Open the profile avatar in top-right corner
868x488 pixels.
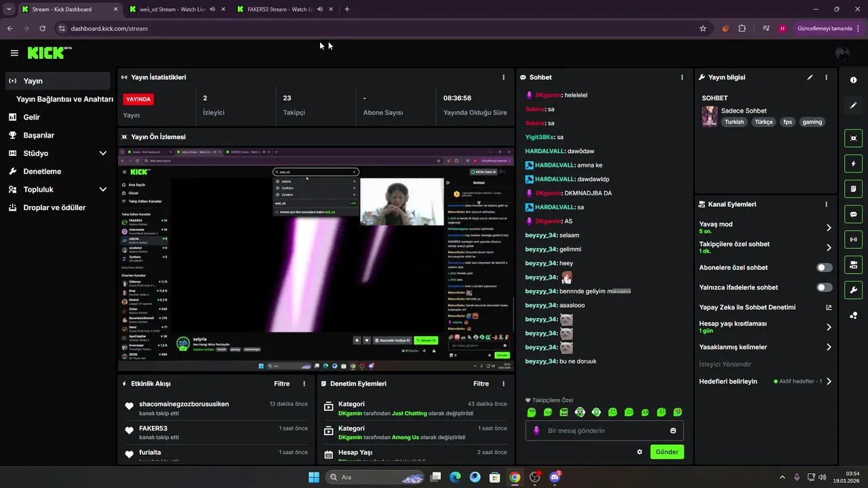[842, 54]
